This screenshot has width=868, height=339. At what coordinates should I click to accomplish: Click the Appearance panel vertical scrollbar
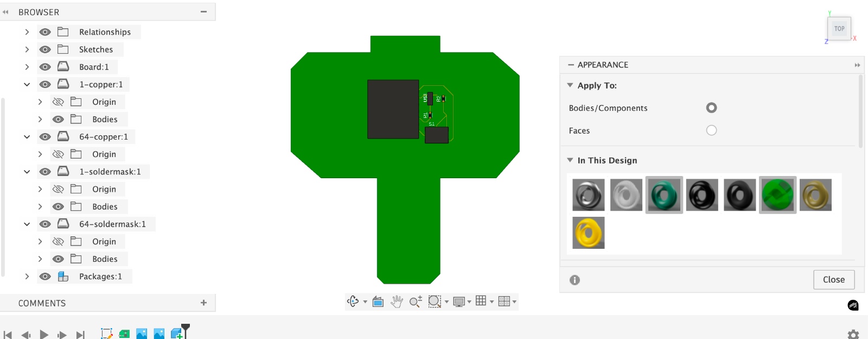pyautogui.click(x=860, y=111)
